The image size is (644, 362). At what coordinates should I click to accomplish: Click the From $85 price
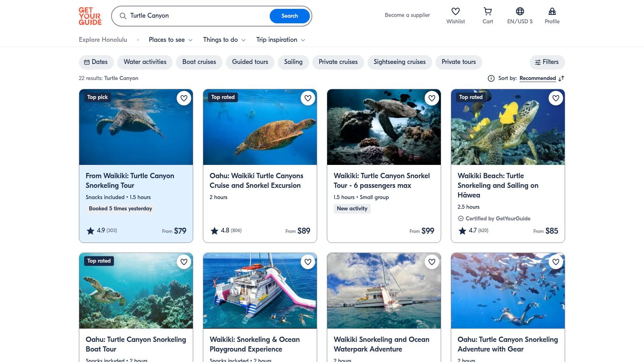(x=546, y=231)
